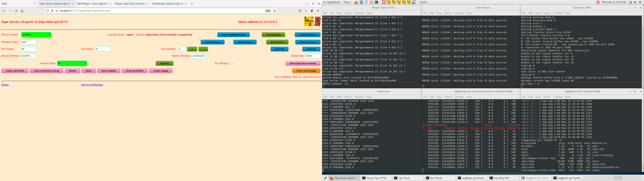The height and width of the screenshot is (181, 644).
Task: Open the Places menu
Action: tap(347, 2)
